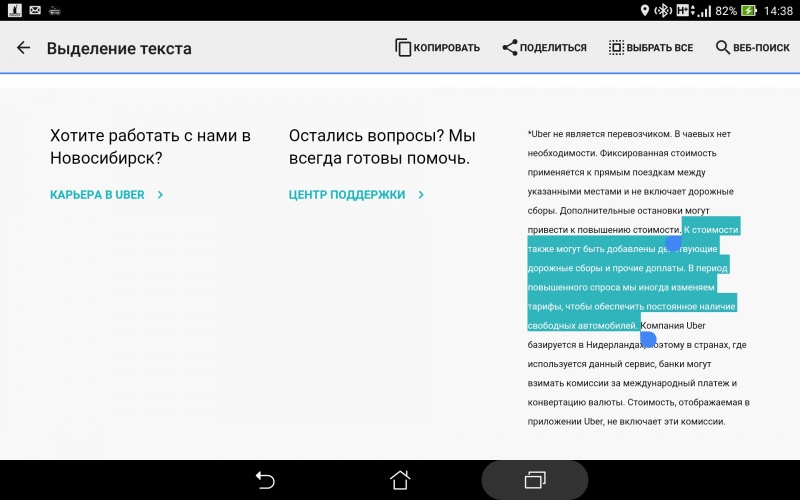Open the ЦЕНТР ПОДДЕРЖКИ link

pyautogui.click(x=347, y=195)
